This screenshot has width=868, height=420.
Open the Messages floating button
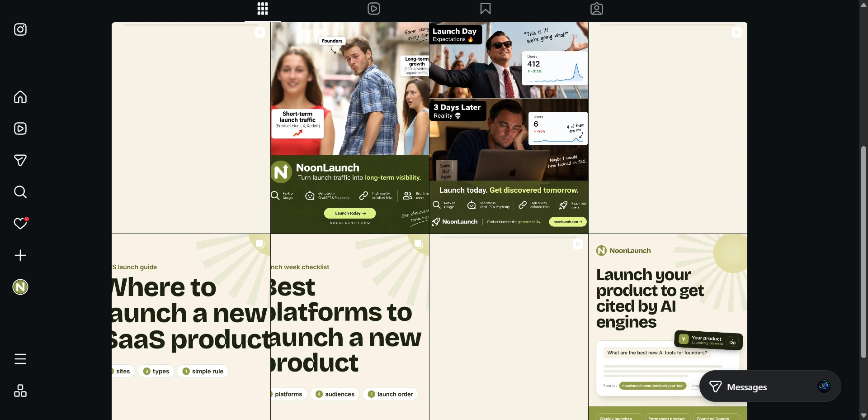click(x=770, y=387)
